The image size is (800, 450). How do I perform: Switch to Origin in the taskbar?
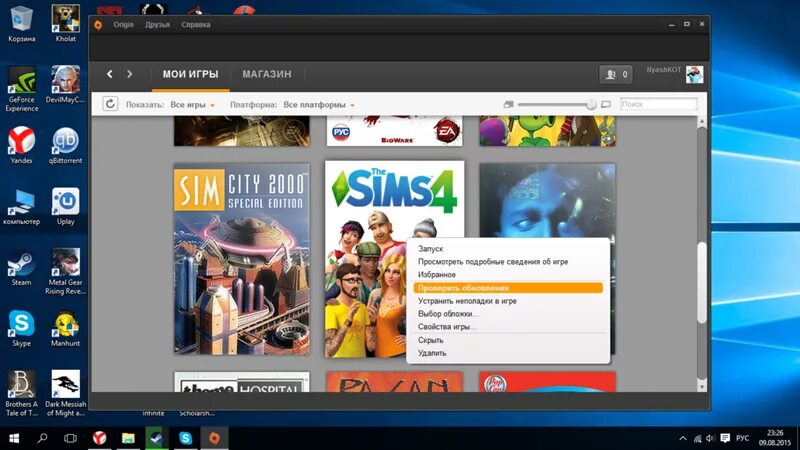[214, 438]
